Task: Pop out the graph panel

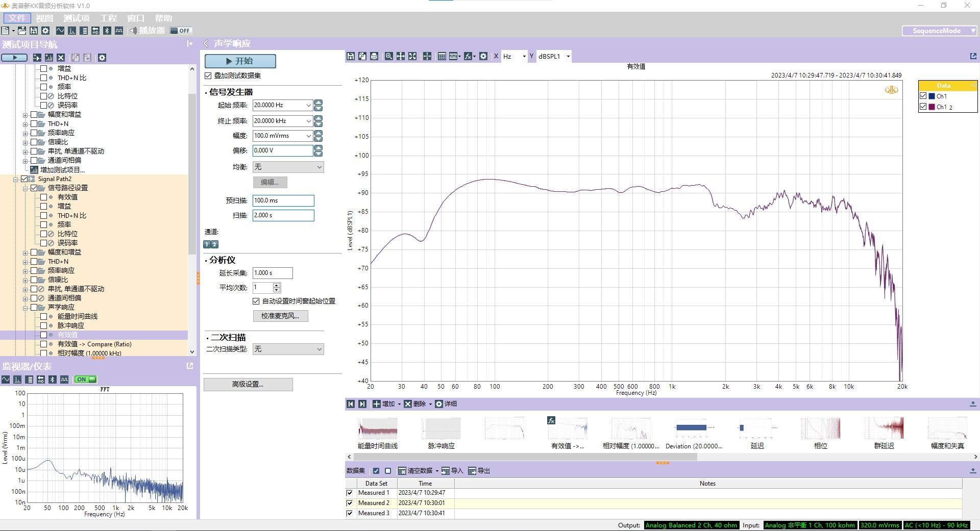Action: [973, 56]
